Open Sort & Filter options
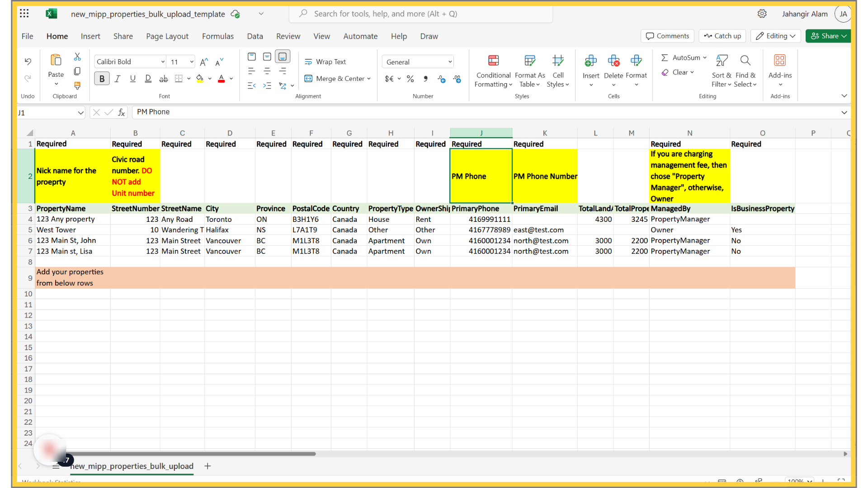 (x=722, y=71)
